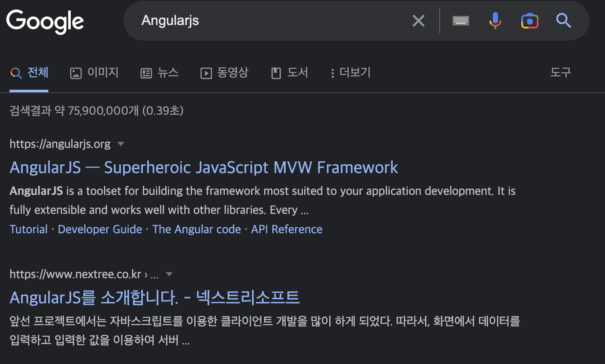605x364 pixels.
Task: Click the 검색결과 약 75,900,000개 count text
Action: click(97, 110)
